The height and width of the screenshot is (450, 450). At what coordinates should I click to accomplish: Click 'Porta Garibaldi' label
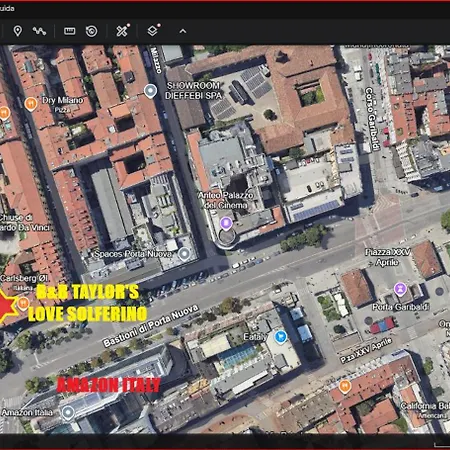[400, 307]
